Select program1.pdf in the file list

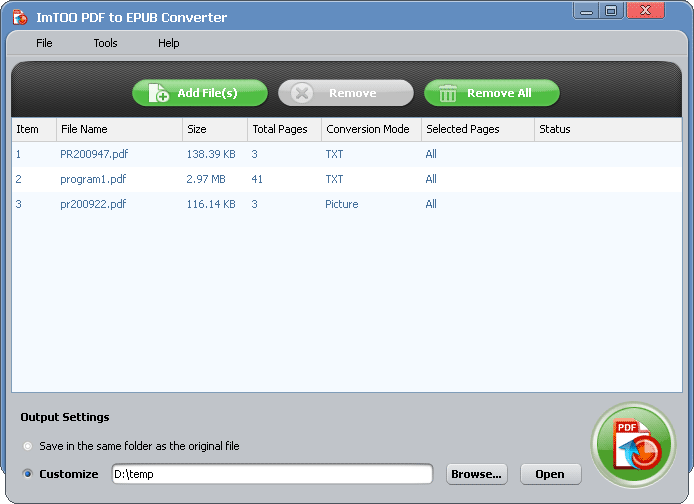(93, 179)
